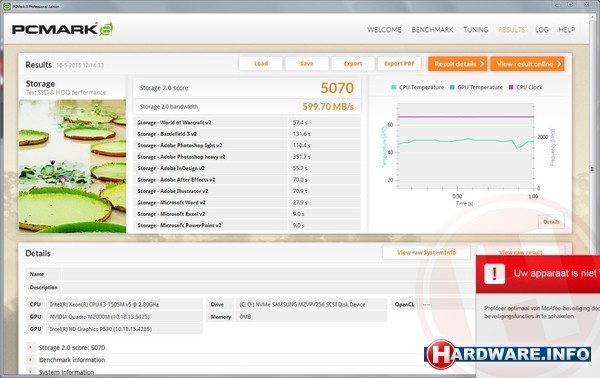Click the Storage 2.0 score value 5070

tap(337, 88)
